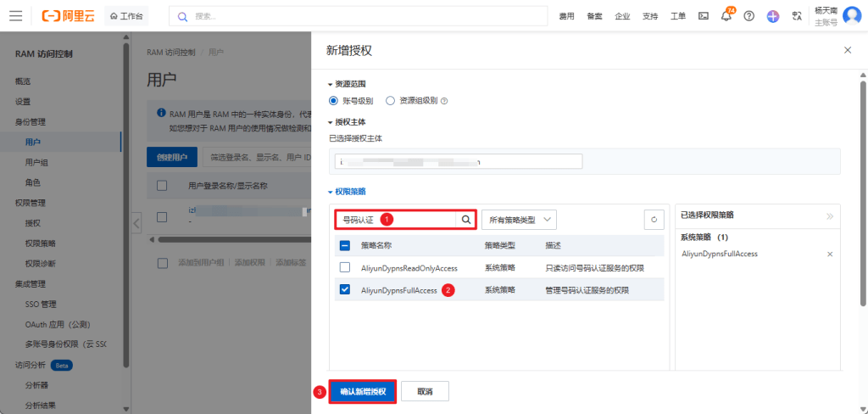Screen dimensions: 868x414
Task: Remove AliyunDypnsFullAccess from selected policies
Action: click(x=829, y=254)
